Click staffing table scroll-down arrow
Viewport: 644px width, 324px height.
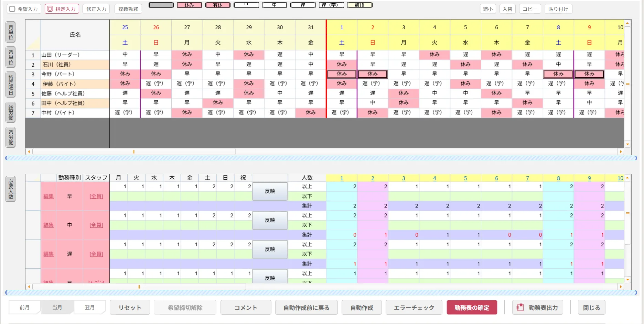click(x=627, y=280)
